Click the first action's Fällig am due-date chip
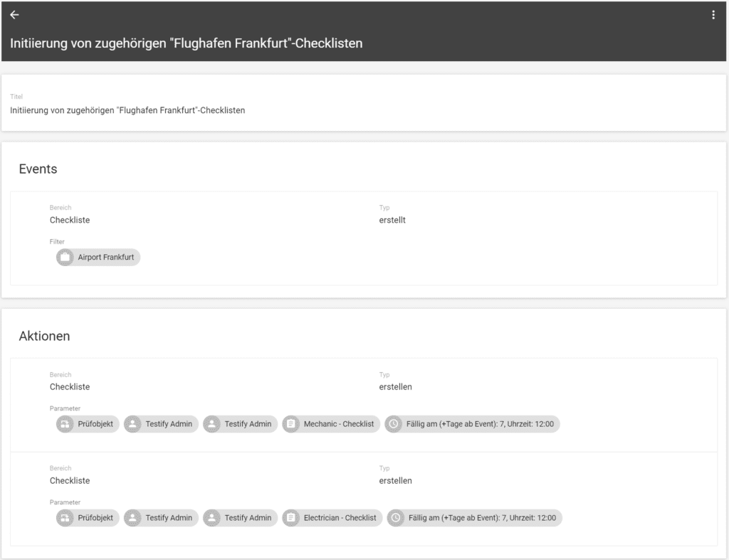Image resolution: width=729 pixels, height=560 pixels. 473,424
